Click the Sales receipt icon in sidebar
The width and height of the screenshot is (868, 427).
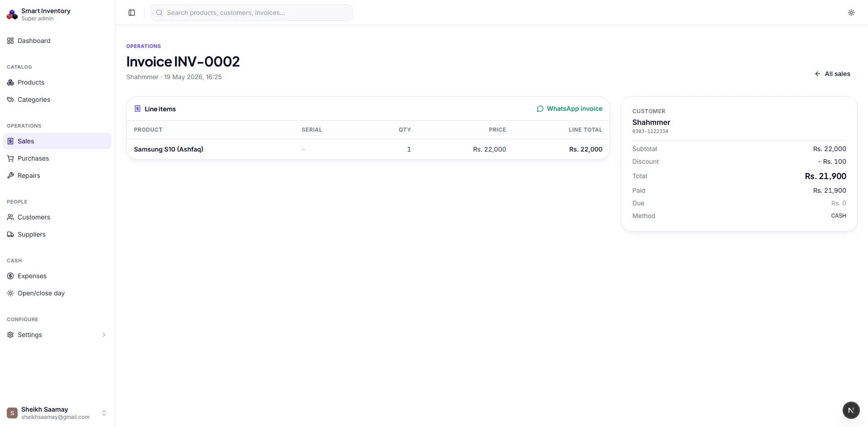10,141
